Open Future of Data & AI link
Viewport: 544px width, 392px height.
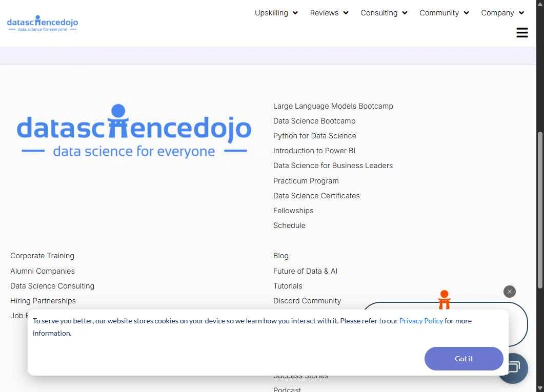(x=305, y=271)
